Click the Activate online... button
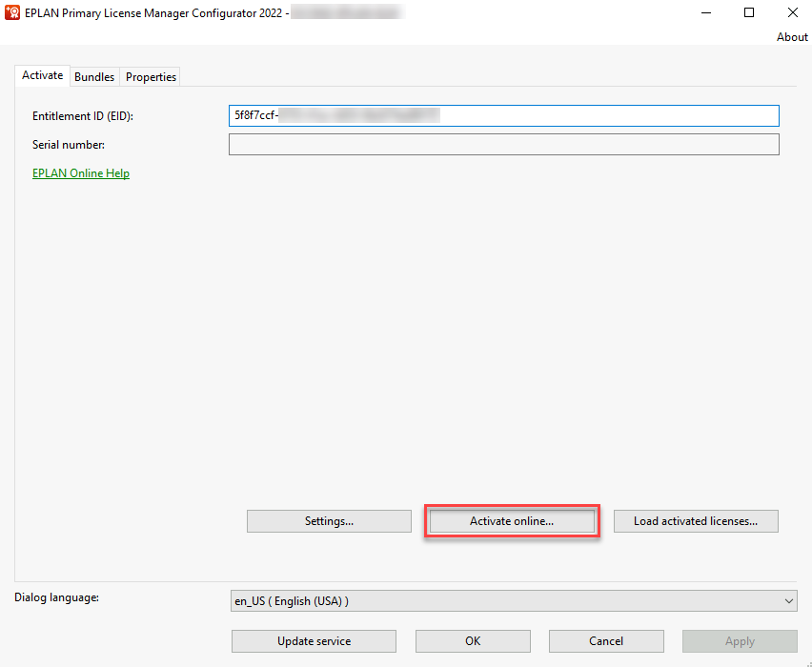 point(512,521)
